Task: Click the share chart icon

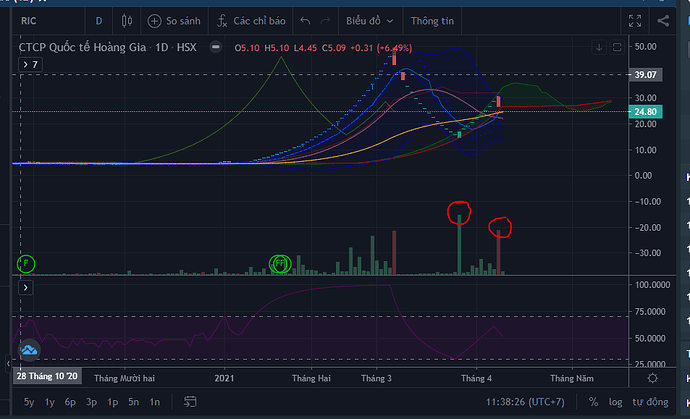Action: (664, 20)
